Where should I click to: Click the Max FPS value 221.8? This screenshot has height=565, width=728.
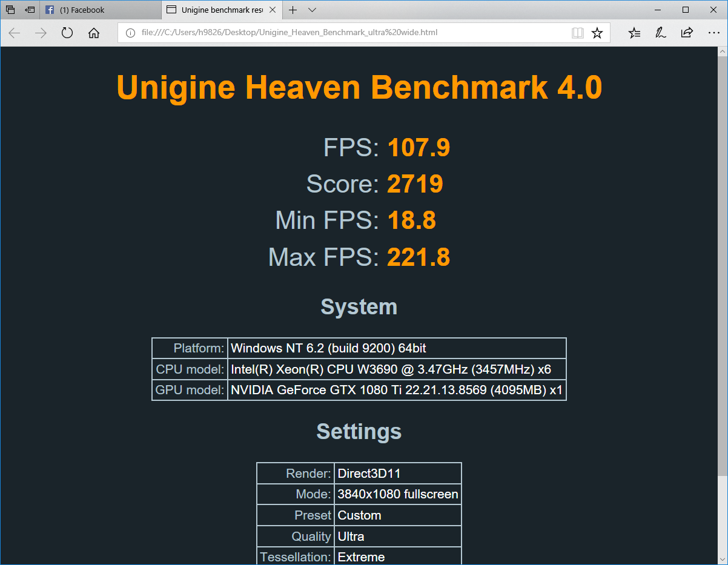[419, 257]
